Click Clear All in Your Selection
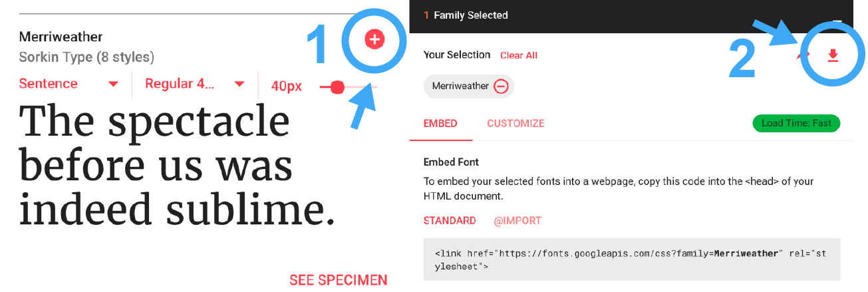The width and height of the screenshot is (868, 292). click(x=519, y=55)
